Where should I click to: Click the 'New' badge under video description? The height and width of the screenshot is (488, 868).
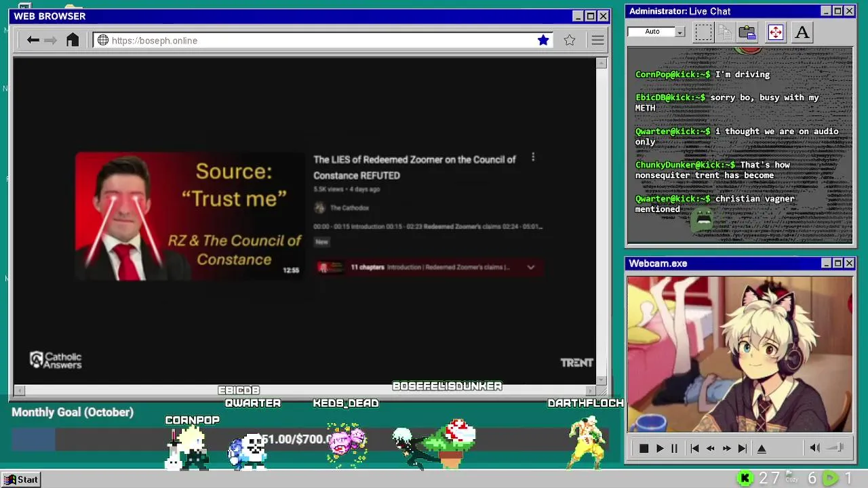[x=321, y=242]
